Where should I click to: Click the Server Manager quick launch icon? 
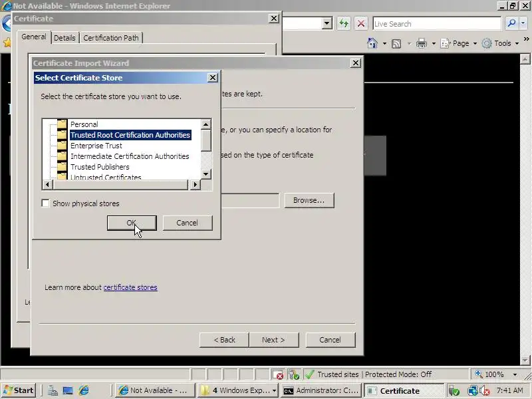(x=53, y=390)
